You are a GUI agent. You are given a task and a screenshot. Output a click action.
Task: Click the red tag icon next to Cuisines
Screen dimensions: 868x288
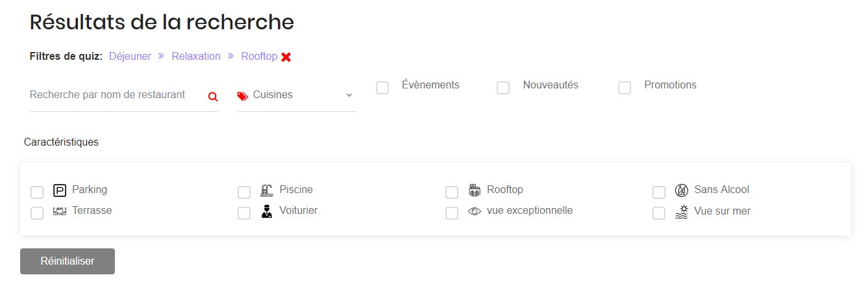coord(243,96)
